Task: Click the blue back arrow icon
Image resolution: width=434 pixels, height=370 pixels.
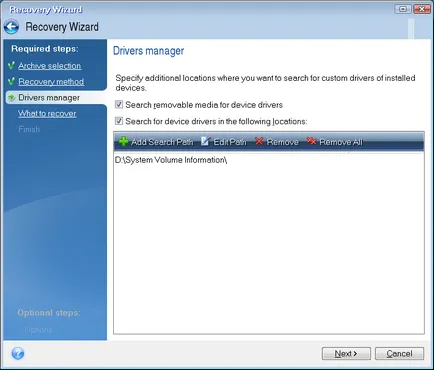Action: pos(12,27)
